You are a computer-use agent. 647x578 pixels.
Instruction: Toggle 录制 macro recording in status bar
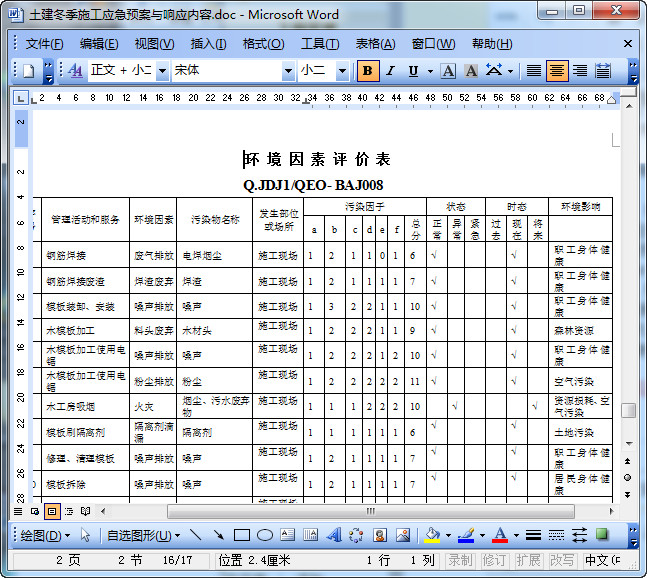pos(460,560)
